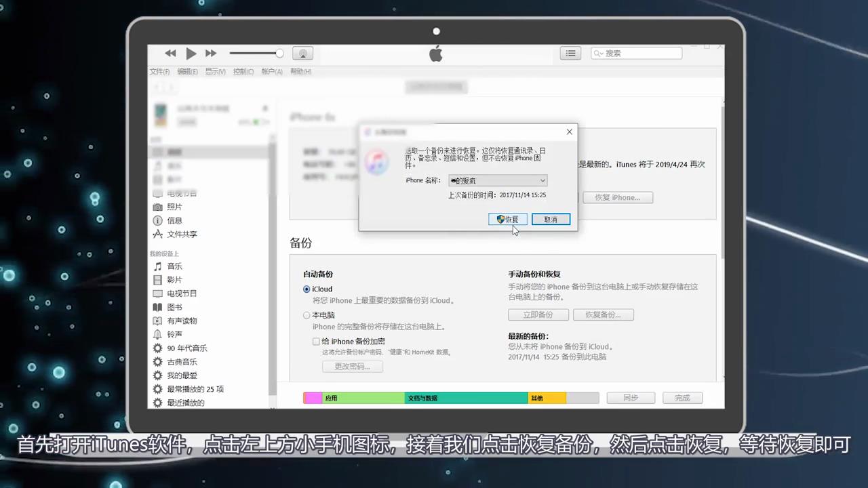Open the 帐户(A) menu
The height and width of the screenshot is (488, 868).
point(272,71)
